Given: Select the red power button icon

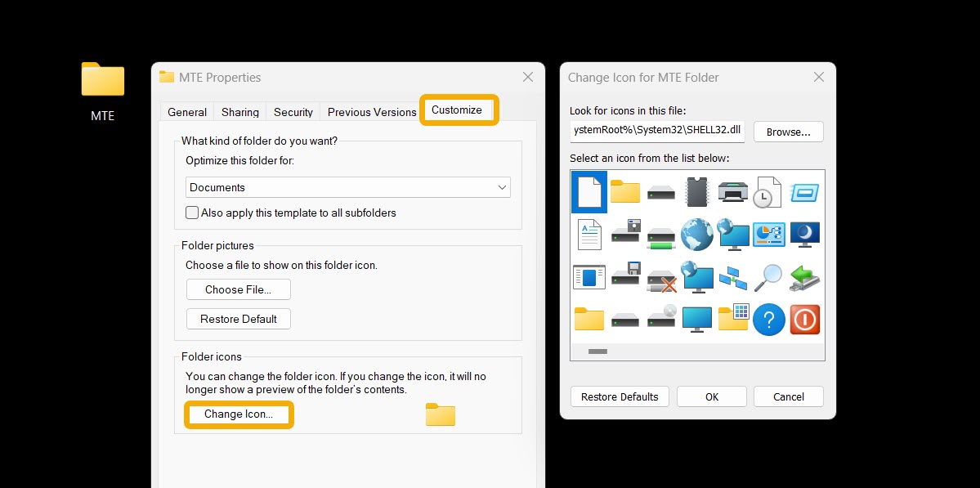Looking at the screenshot, I should (x=804, y=319).
